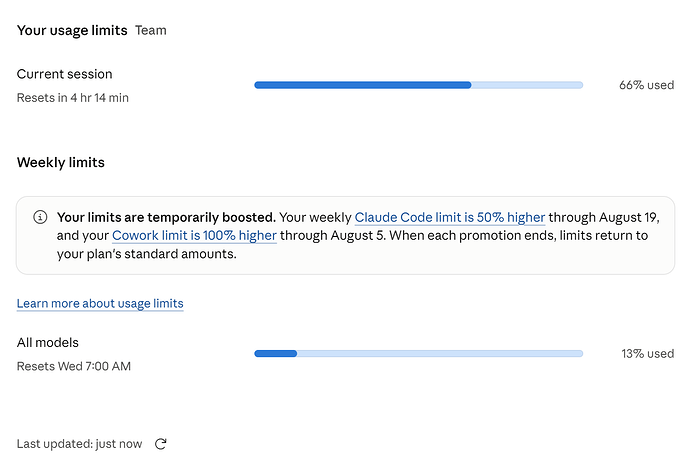Open the Cowork limit is 100% higher link
Viewport: 690px width, 461px height.
point(194,235)
